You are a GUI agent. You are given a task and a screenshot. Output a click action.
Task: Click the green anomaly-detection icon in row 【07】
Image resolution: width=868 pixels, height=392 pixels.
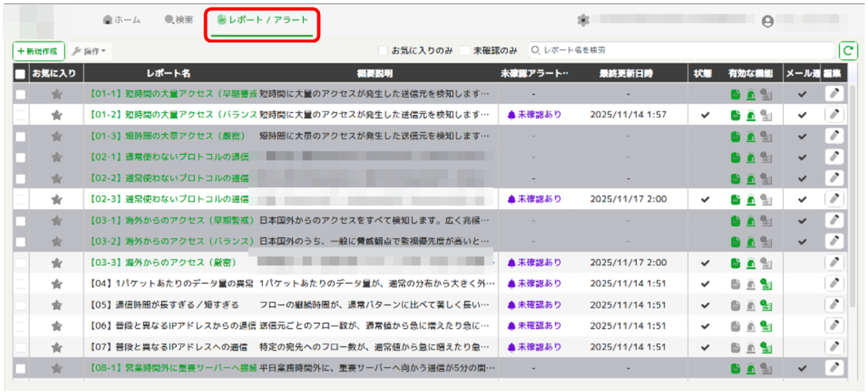pos(766,348)
